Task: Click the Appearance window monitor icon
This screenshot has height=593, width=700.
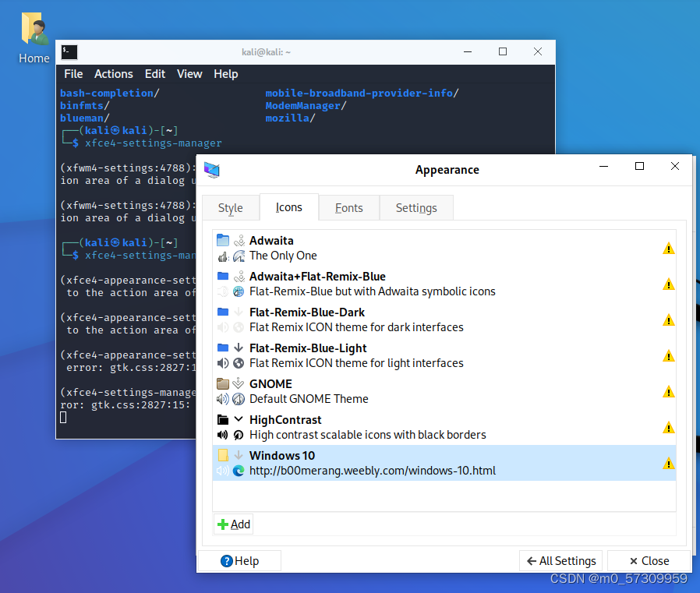Action: [212, 170]
